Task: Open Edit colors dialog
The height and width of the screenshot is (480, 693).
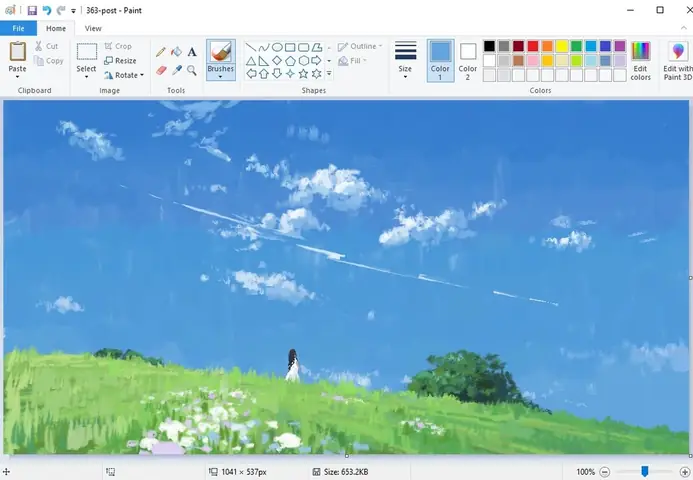Action: tap(641, 61)
